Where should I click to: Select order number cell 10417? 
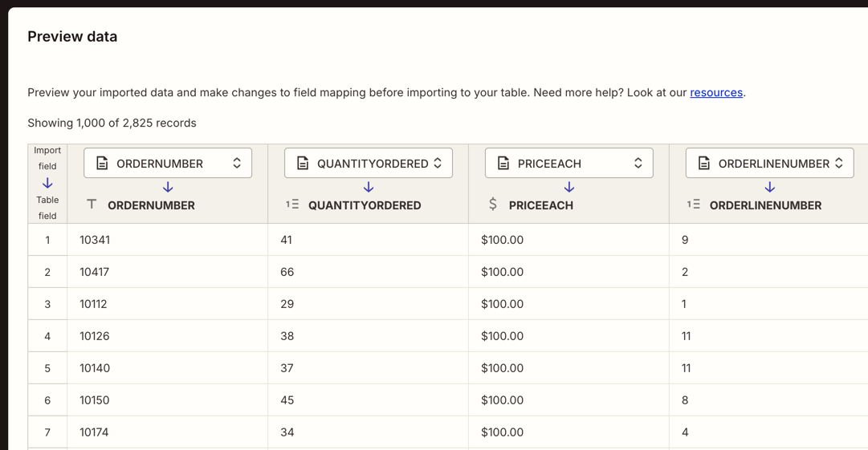click(167, 272)
